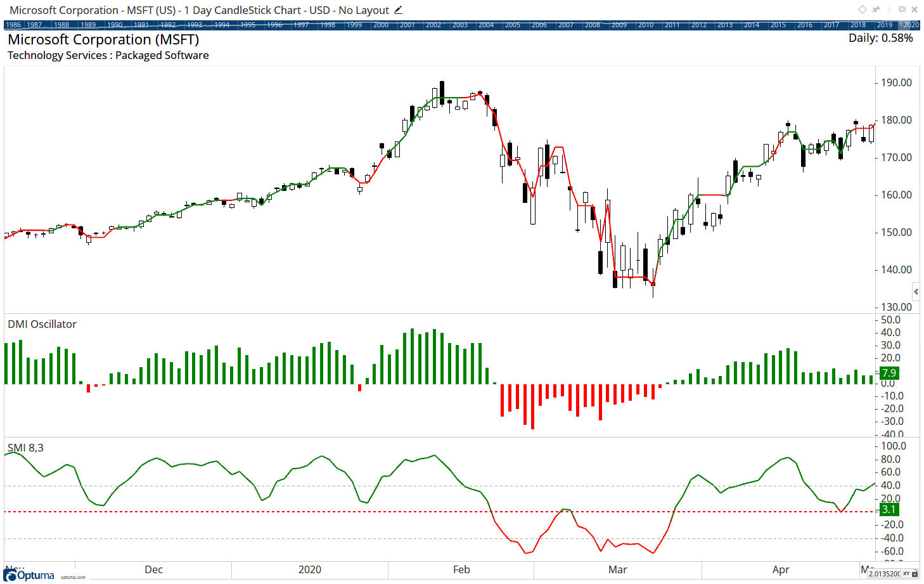Jump to 2019 on the year timeline

point(885,25)
